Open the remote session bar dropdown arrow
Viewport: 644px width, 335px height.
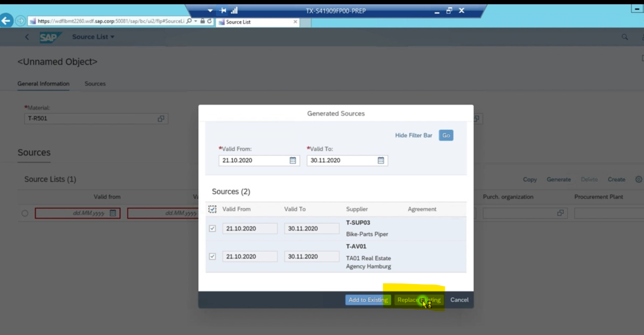210,11
